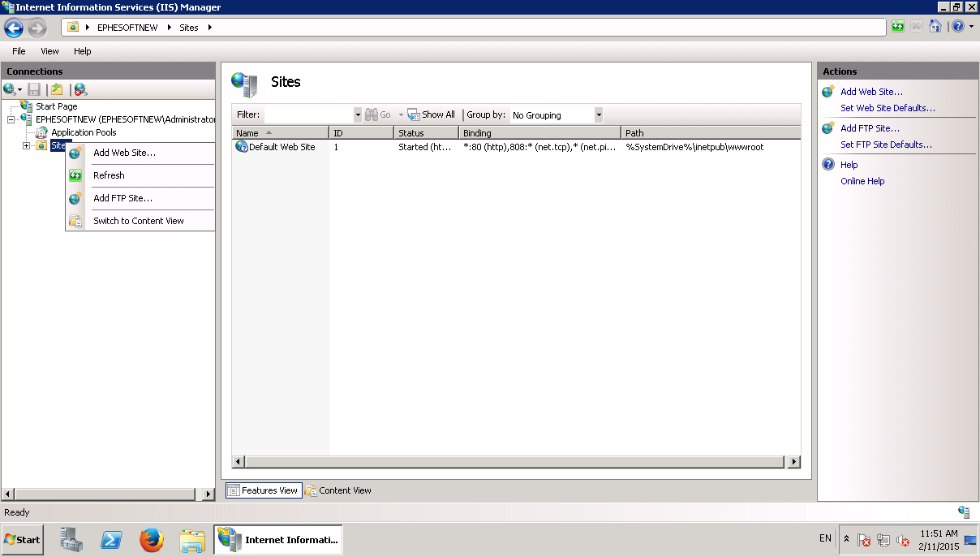Image resolution: width=980 pixels, height=557 pixels.
Task: Open Server Manager from the taskbar
Action: click(x=72, y=539)
